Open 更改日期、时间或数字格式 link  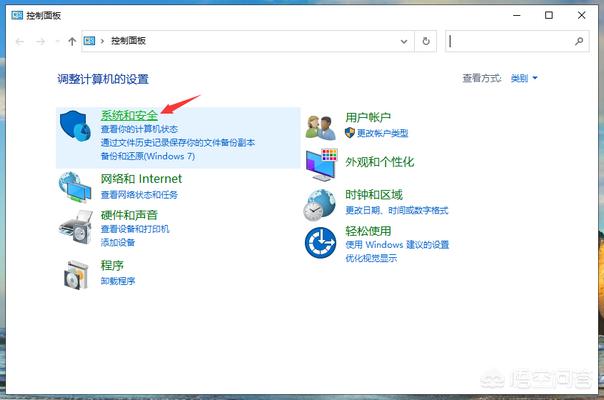pos(396,210)
